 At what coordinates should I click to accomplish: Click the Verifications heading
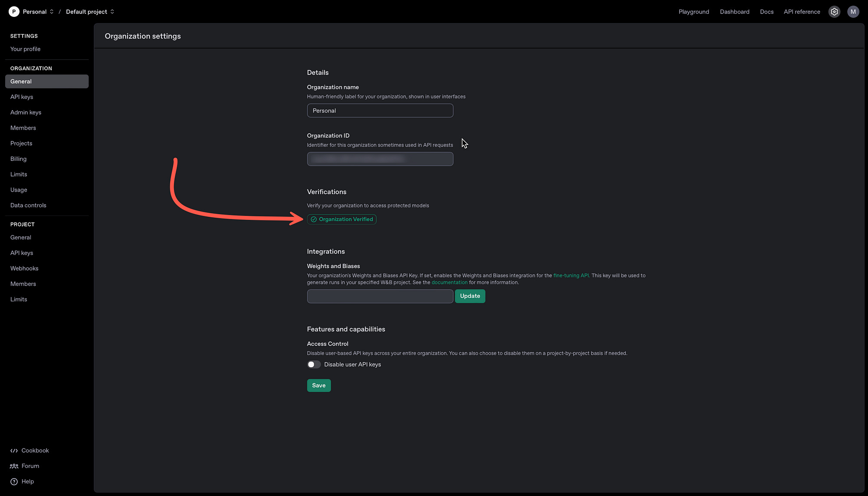point(326,192)
